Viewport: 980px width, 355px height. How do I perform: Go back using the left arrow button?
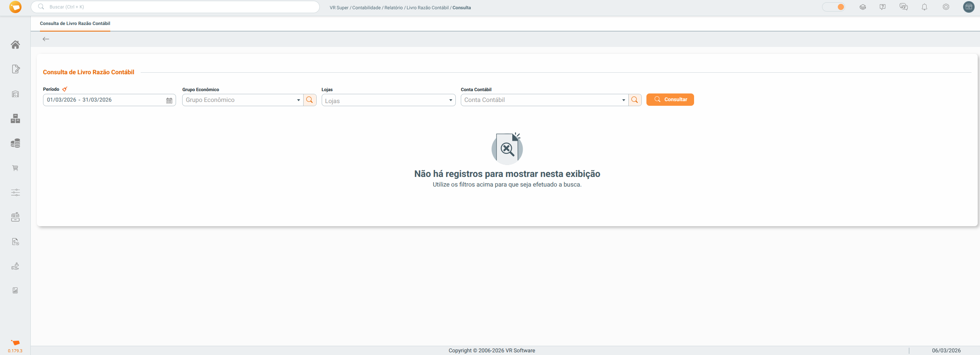coord(46,39)
